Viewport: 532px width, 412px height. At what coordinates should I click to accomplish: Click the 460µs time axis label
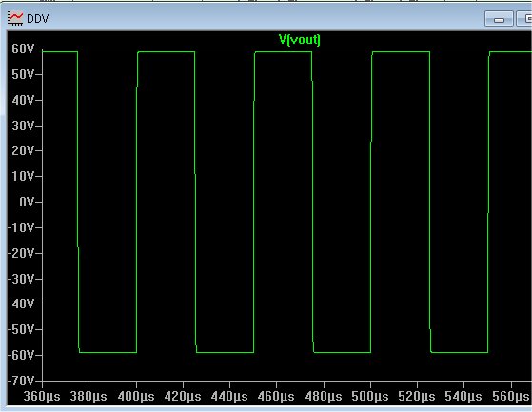click(276, 397)
